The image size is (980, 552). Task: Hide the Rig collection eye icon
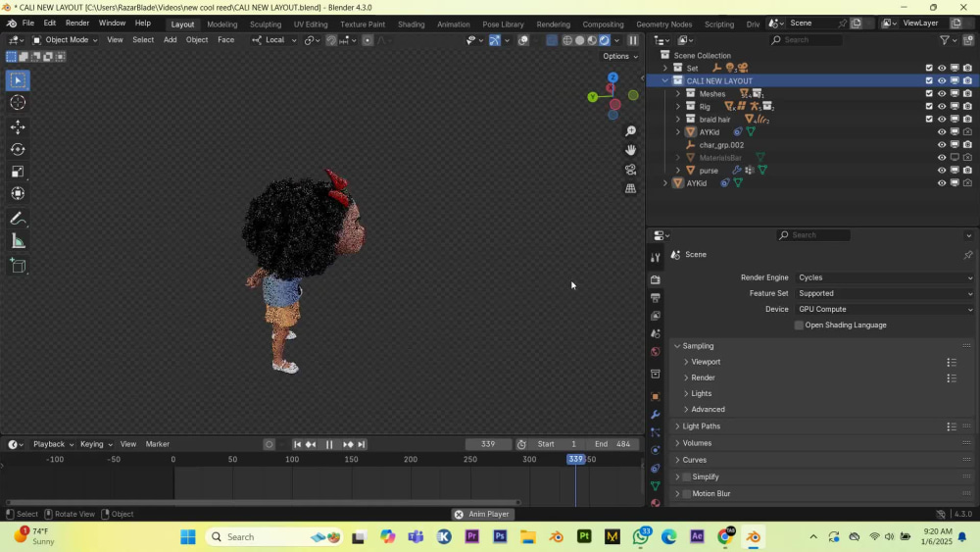[942, 106]
